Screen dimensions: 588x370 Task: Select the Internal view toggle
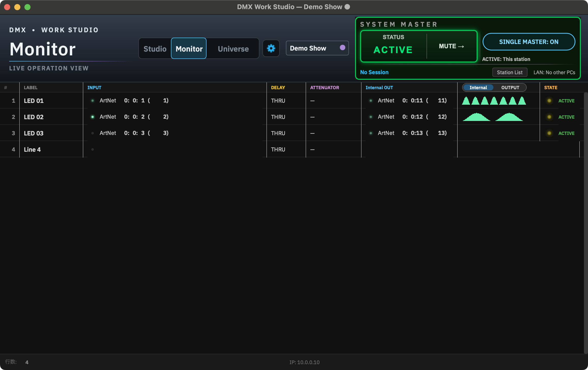(x=478, y=88)
